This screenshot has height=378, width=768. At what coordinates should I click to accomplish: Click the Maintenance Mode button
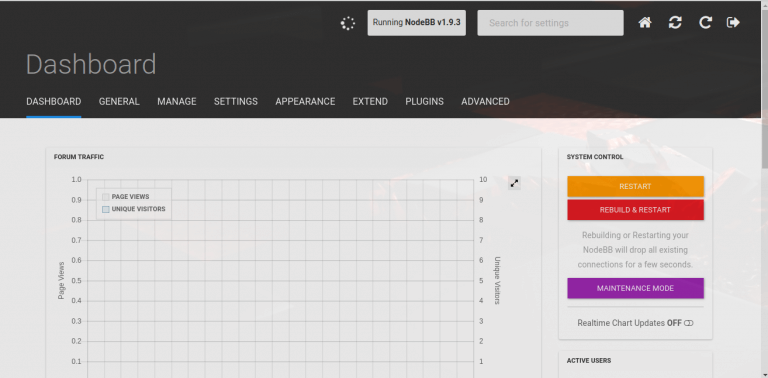635,288
